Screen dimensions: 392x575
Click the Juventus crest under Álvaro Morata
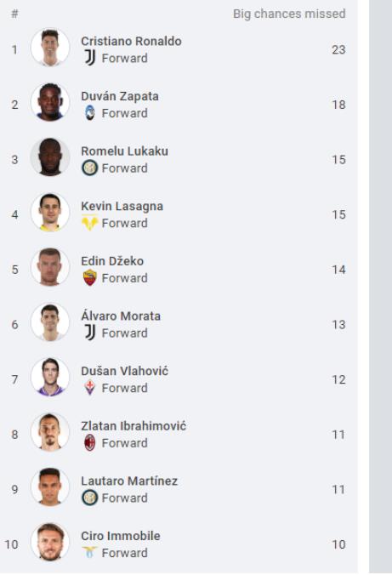(x=90, y=333)
